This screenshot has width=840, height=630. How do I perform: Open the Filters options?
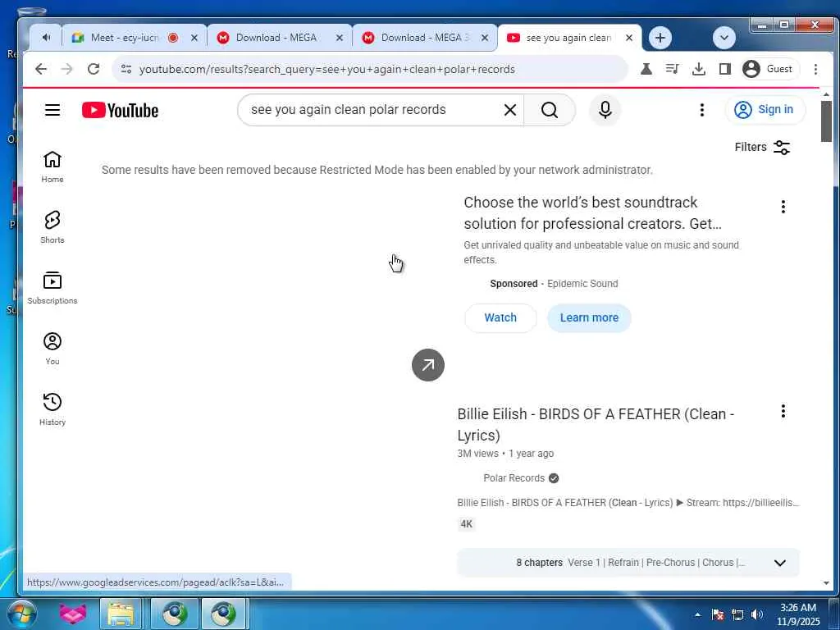[762, 148]
